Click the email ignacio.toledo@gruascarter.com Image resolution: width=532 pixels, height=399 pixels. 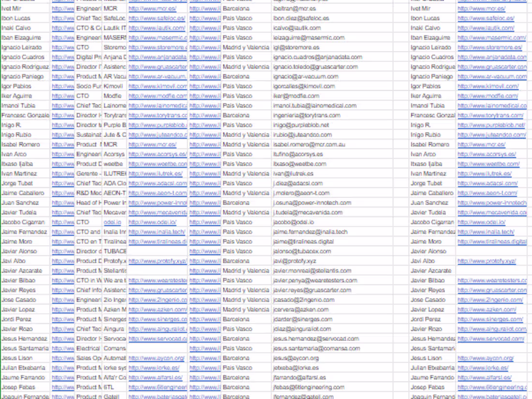315,67
